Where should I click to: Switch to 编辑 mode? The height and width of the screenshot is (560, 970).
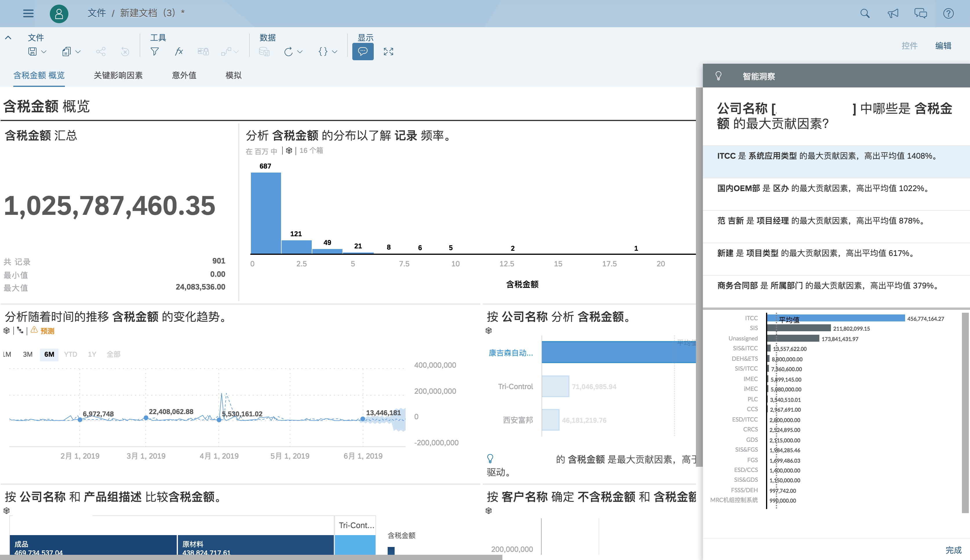coord(943,46)
